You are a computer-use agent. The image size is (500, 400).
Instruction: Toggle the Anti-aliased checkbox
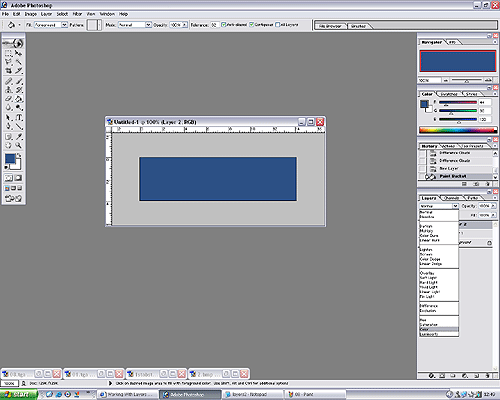coord(224,25)
